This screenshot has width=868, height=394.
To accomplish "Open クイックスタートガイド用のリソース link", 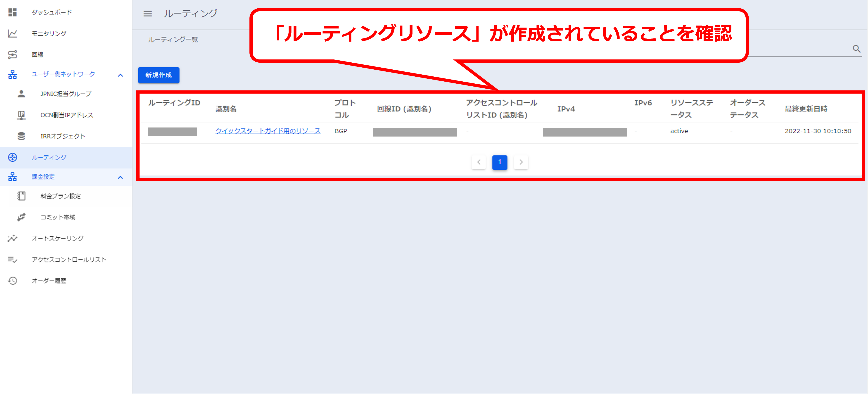I will click(x=268, y=131).
